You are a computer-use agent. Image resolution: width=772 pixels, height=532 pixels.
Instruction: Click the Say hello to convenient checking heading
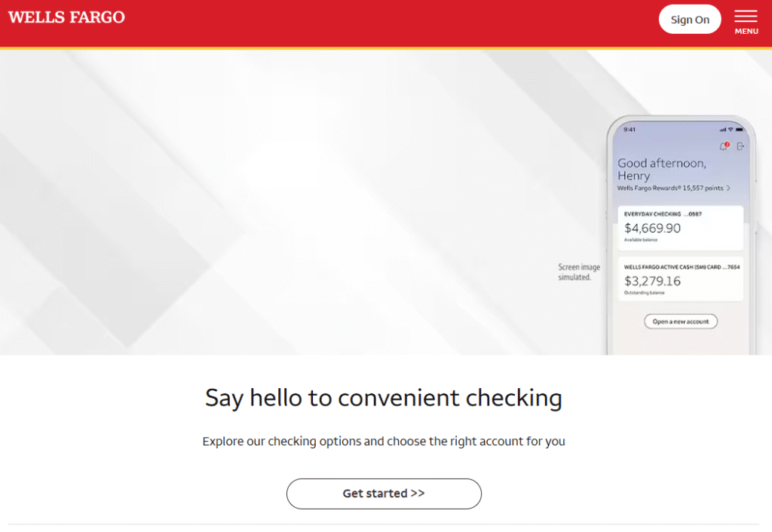pos(384,398)
